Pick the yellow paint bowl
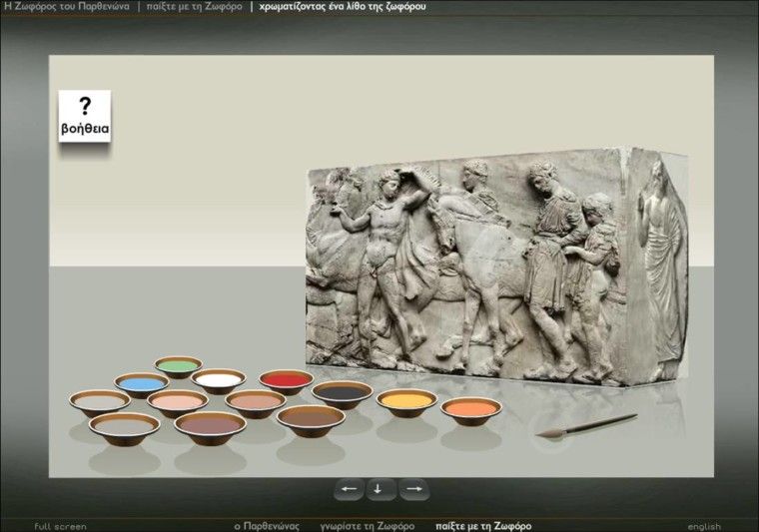 406,400
